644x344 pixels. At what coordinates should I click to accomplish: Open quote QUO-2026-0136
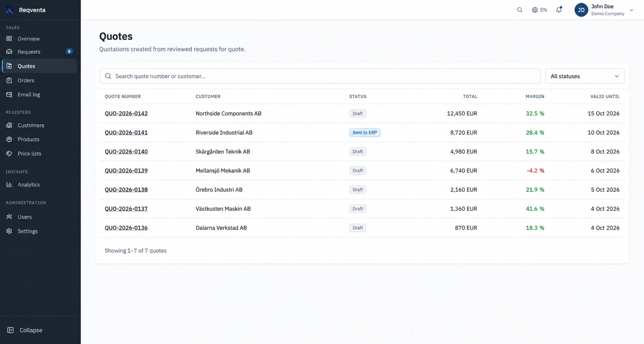point(126,228)
